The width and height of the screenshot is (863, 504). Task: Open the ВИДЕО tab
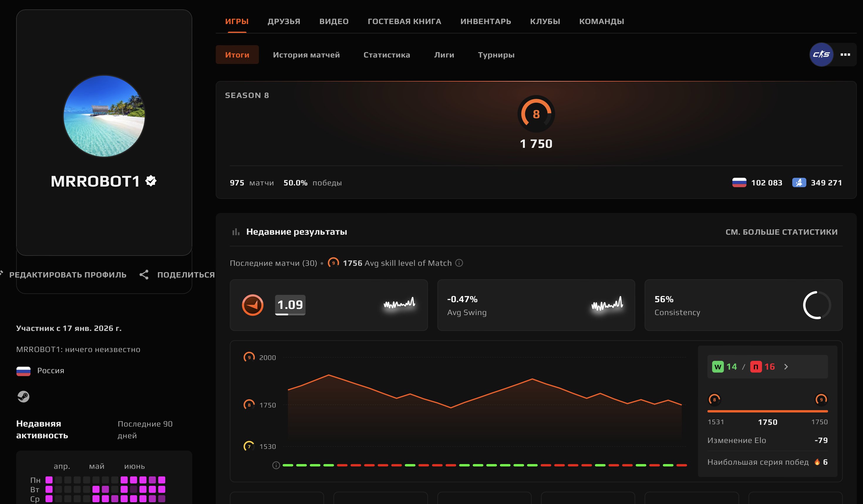coord(333,21)
